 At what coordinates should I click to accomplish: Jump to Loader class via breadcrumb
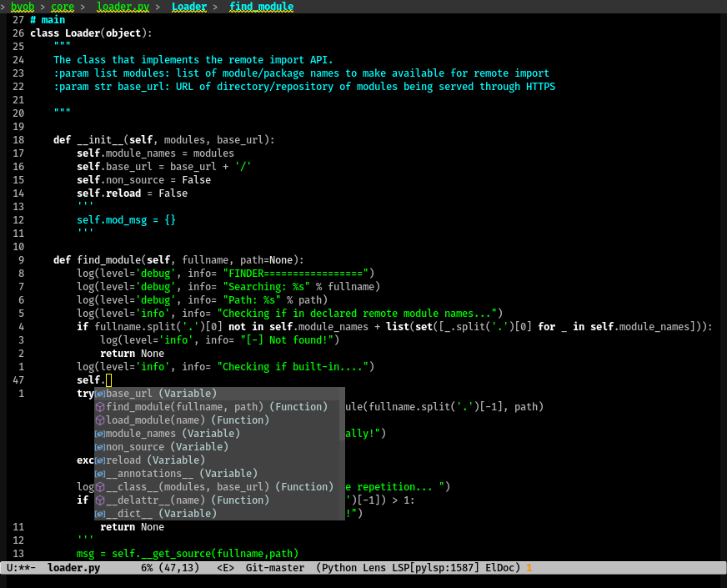189,7
